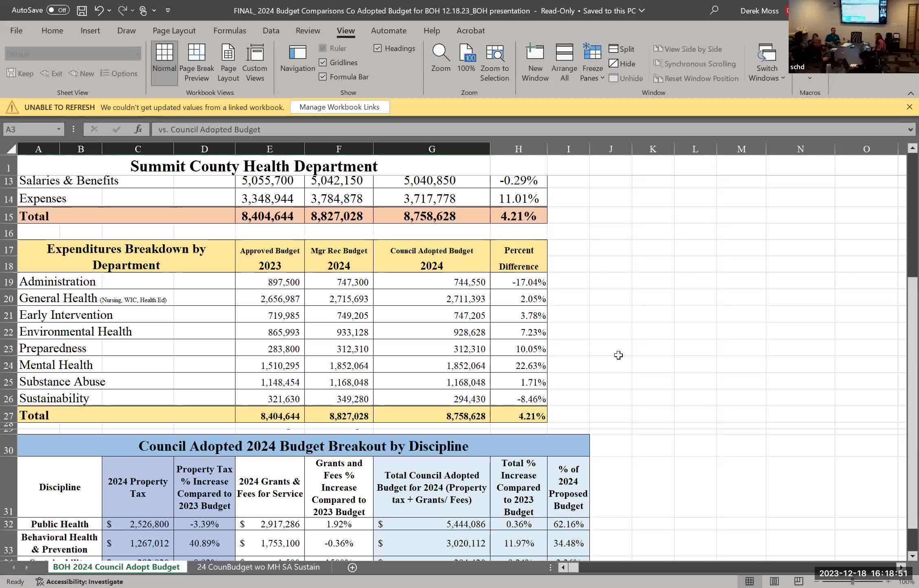919x588 pixels.
Task: Click the vertical scrollbar down arrow
Action: tap(912, 556)
